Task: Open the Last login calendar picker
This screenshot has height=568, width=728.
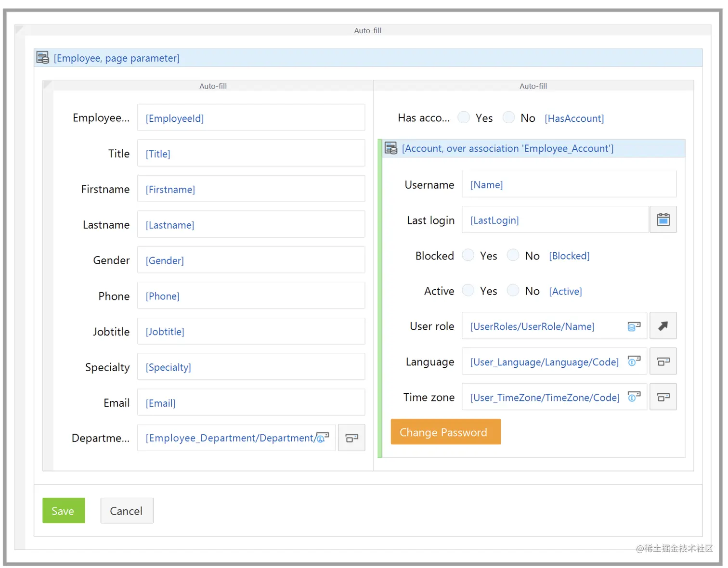Action: click(x=663, y=220)
